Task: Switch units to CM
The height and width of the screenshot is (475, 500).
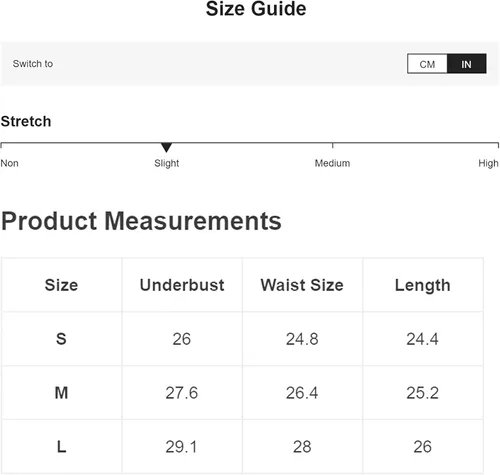Action: [427, 64]
